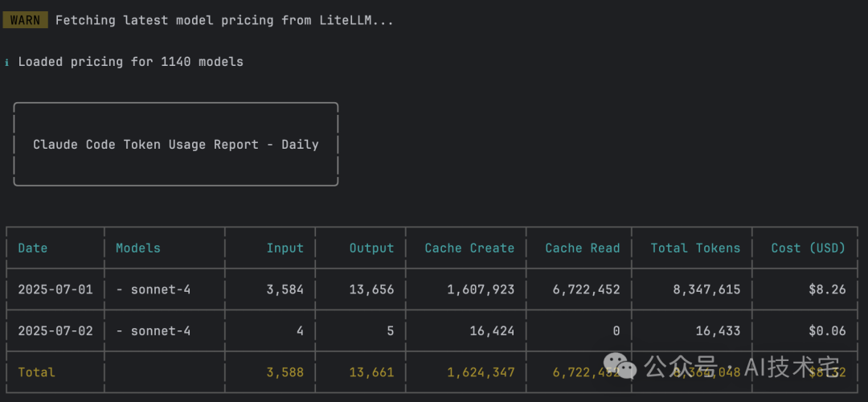Select the 'Fetching latest model pricing from LiteLLM...' line
This screenshot has height=402, width=868.
pos(225,20)
